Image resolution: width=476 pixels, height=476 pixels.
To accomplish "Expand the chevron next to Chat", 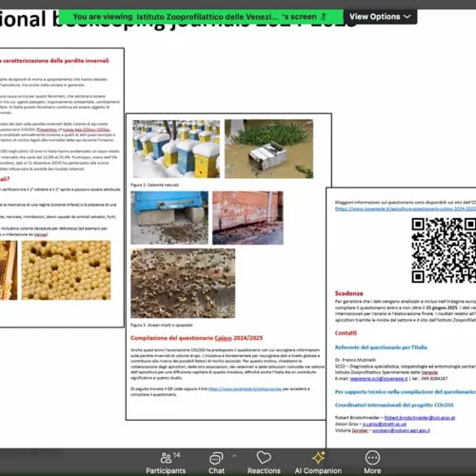I will pos(234,456).
